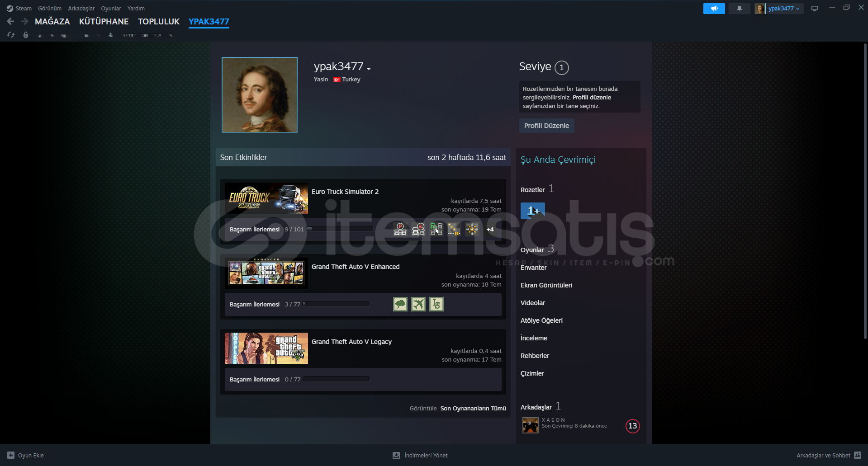868x466 pixels.
Task: Click the GTA V Enhanced LS achievement icon
Action: (x=436, y=304)
